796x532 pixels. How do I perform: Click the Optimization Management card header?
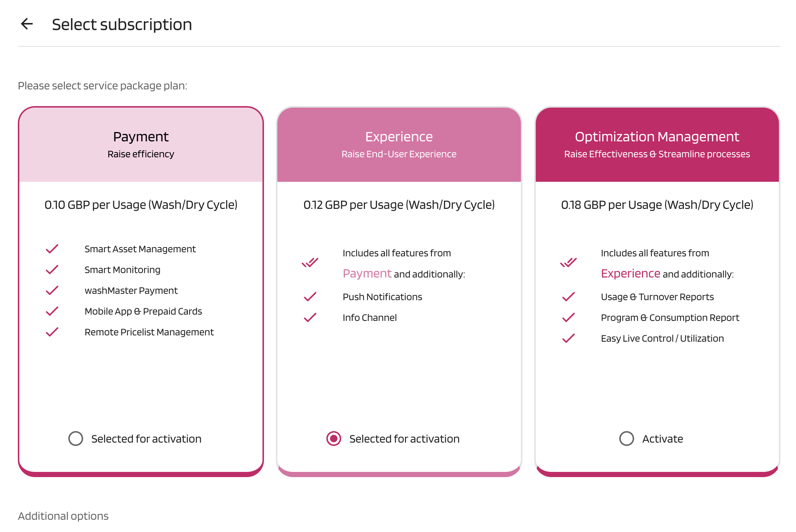pyautogui.click(x=657, y=144)
